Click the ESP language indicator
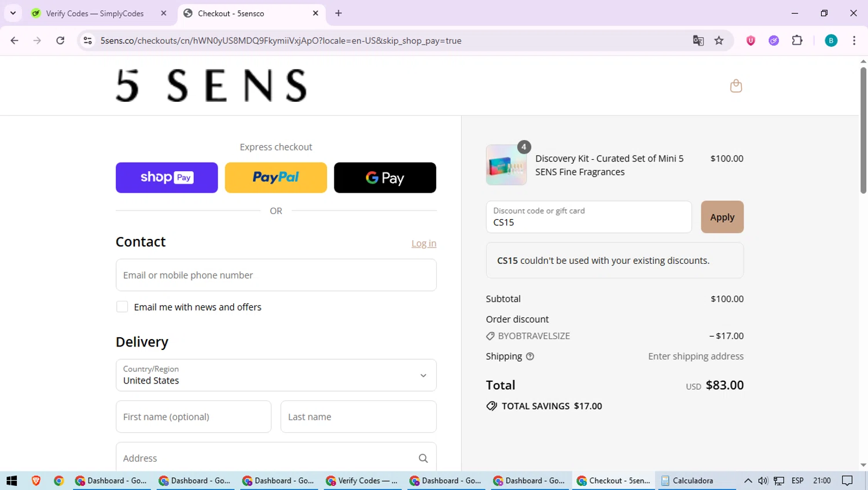 click(797, 481)
